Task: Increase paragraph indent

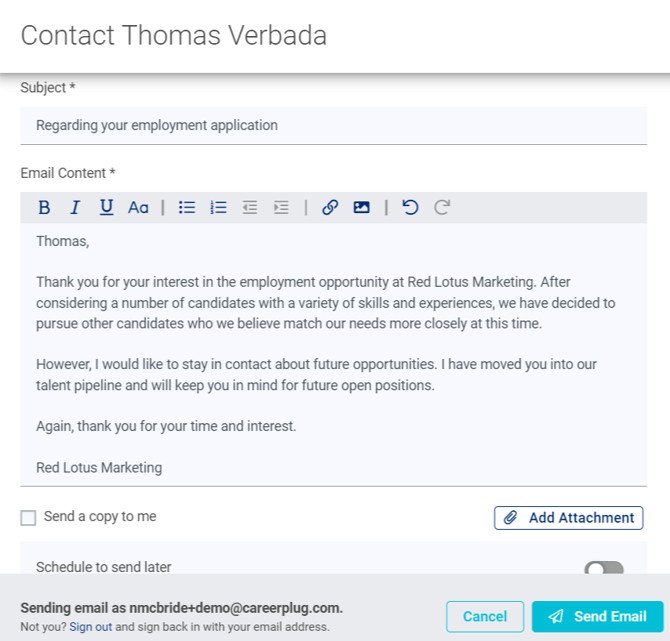Action: pos(281,208)
